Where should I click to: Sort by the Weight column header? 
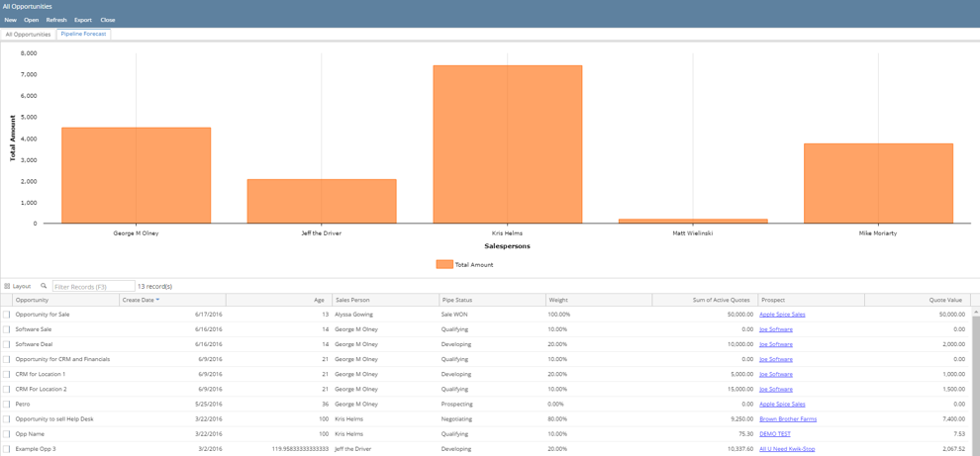[x=598, y=300]
